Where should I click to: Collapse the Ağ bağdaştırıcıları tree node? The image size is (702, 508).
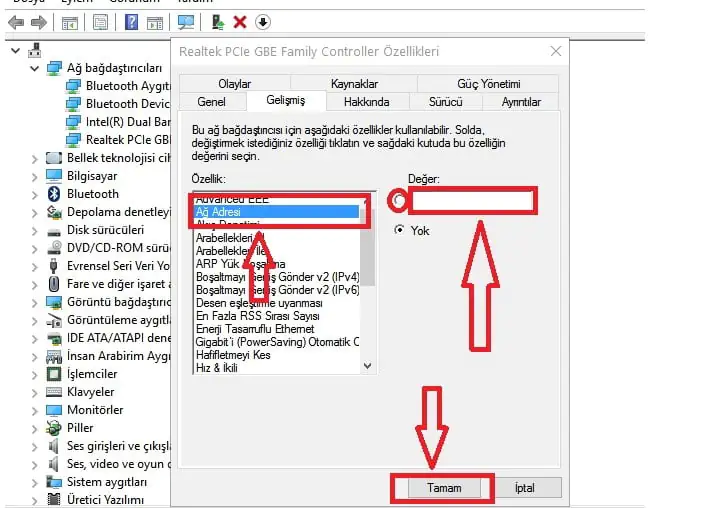pos(34,68)
